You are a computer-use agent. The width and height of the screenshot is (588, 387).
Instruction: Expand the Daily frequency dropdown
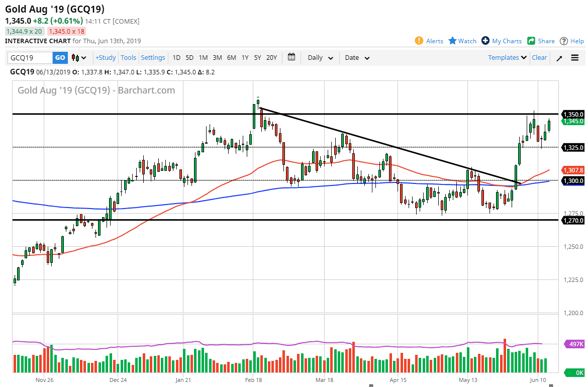320,58
